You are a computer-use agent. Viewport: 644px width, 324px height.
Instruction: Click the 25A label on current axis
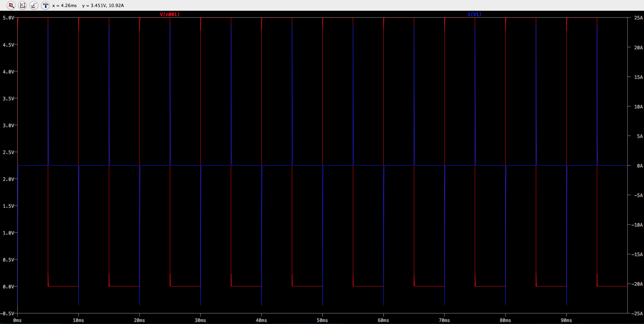point(638,18)
